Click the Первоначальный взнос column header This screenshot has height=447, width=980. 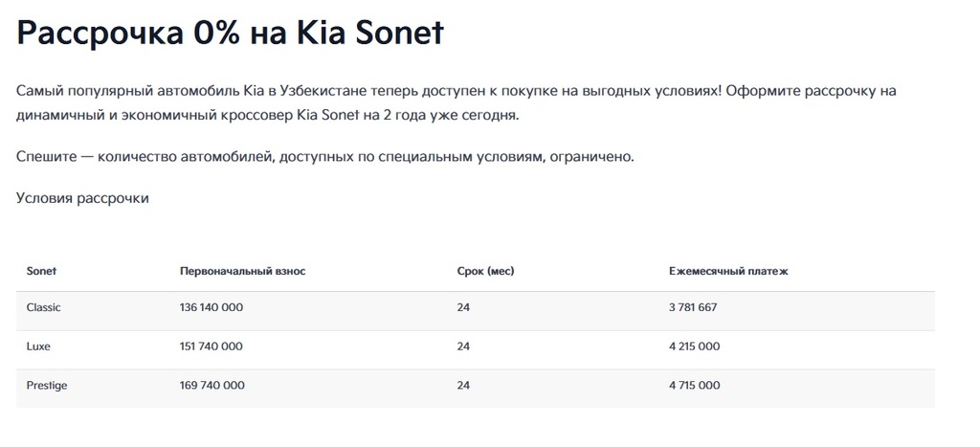pos(242,271)
